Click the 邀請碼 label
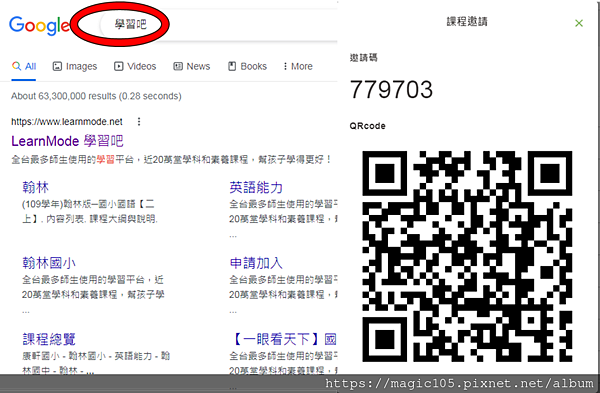The height and width of the screenshot is (393, 600). click(364, 58)
